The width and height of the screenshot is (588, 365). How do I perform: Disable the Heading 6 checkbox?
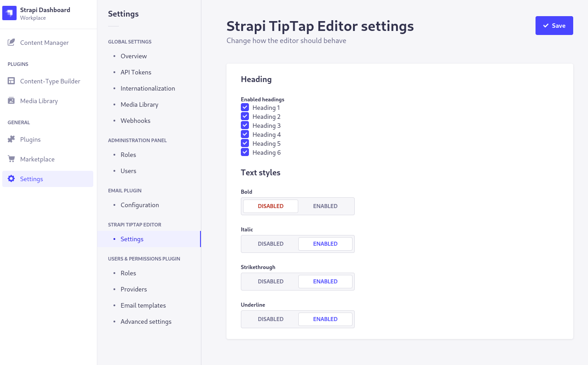click(x=245, y=152)
